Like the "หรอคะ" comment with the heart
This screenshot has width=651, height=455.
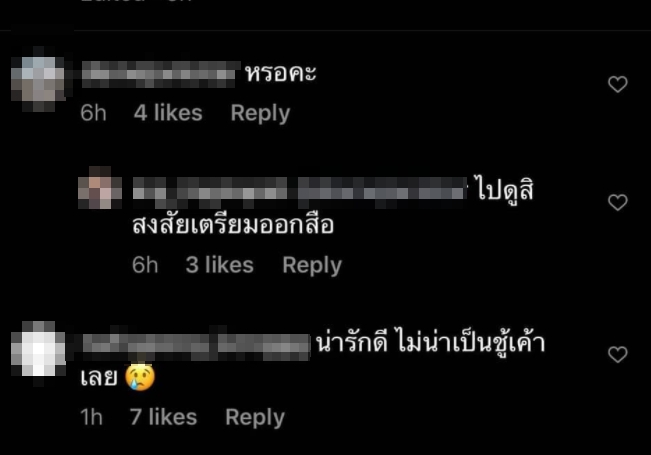click(617, 84)
